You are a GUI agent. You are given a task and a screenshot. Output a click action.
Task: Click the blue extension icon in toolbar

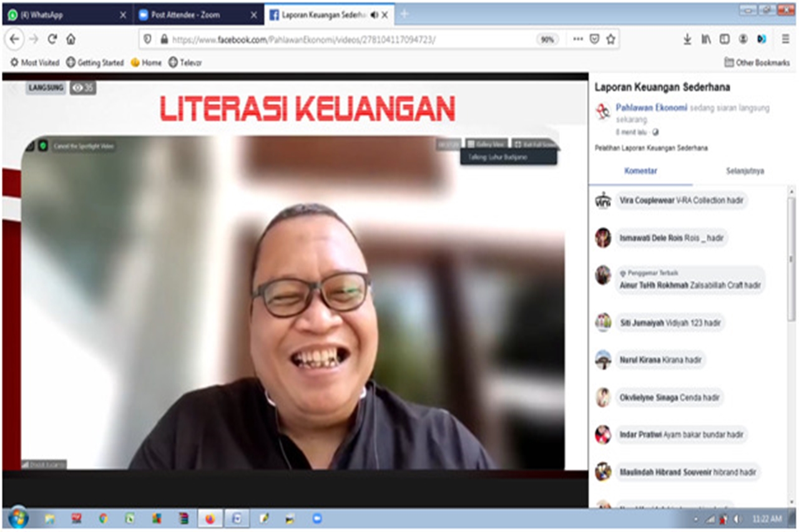762,39
